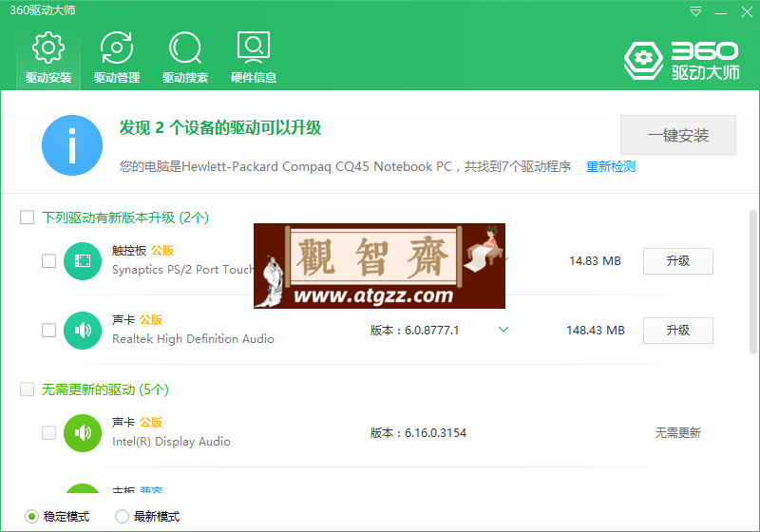Click the 360驱动大师 logo
760x532 pixels.
tap(681, 61)
